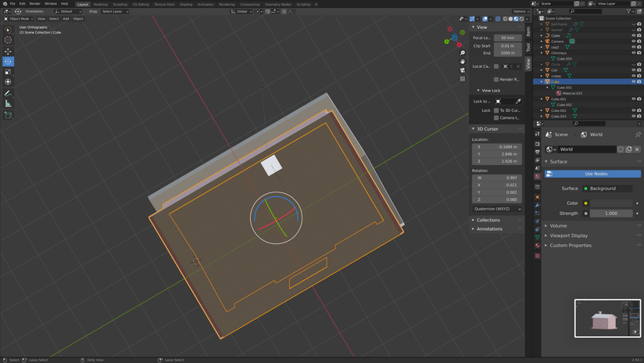
Task: Open the File menu
Action: click(x=13, y=4)
